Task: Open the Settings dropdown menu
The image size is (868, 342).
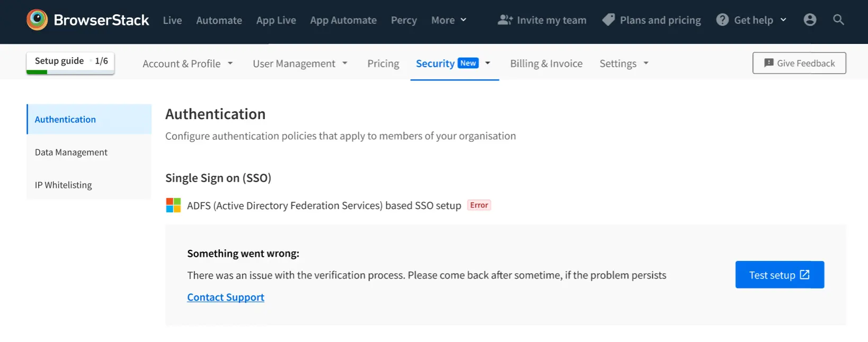Action: [x=624, y=64]
